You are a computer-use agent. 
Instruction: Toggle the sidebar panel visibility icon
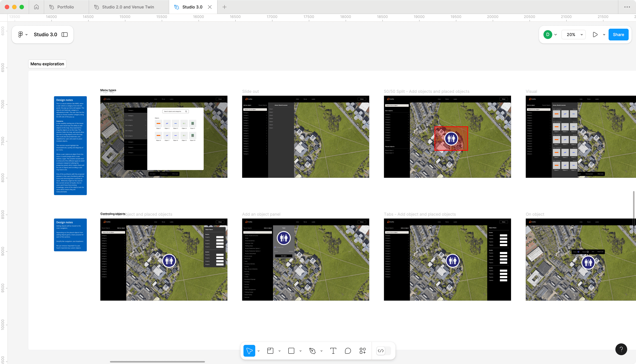[x=65, y=35]
